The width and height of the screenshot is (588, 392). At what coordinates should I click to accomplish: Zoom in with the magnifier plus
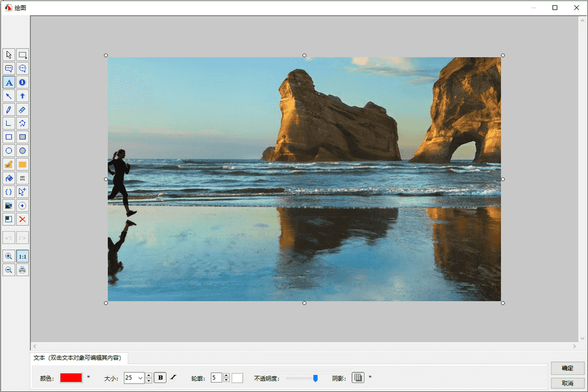coord(9,256)
